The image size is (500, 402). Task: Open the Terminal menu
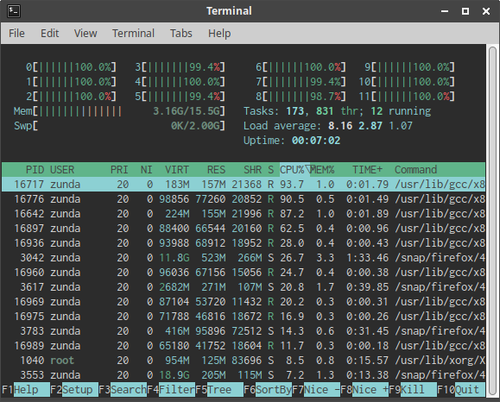coord(133,33)
